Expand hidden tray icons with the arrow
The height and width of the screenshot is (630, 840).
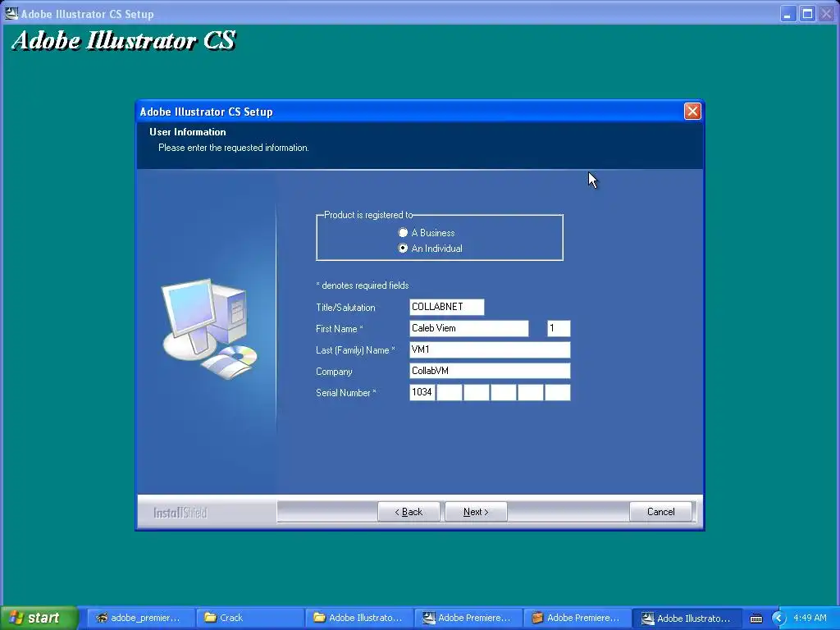coord(778,619)
